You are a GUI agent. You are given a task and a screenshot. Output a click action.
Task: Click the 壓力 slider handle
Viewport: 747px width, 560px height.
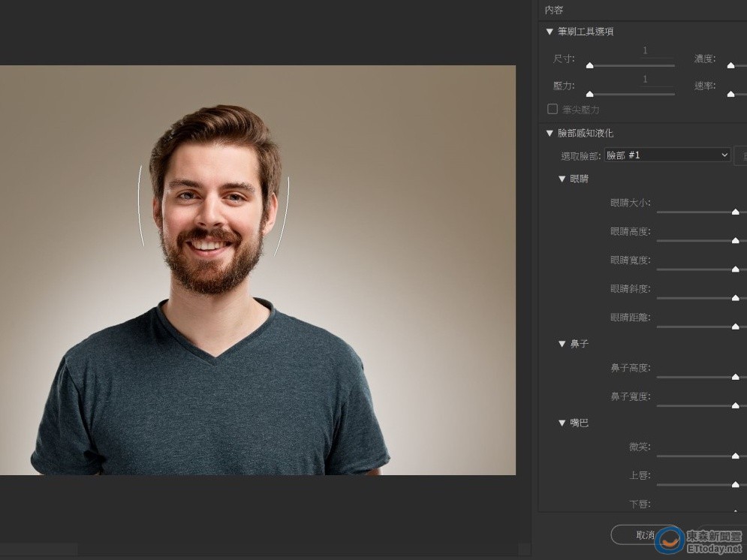pyautogui.click(x=589, y=94)
